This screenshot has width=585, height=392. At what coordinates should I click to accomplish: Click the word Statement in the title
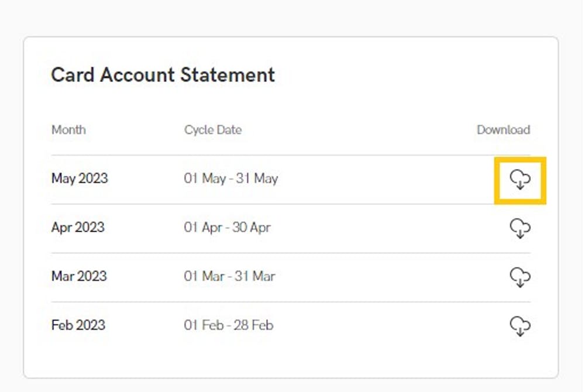(228, 74)
